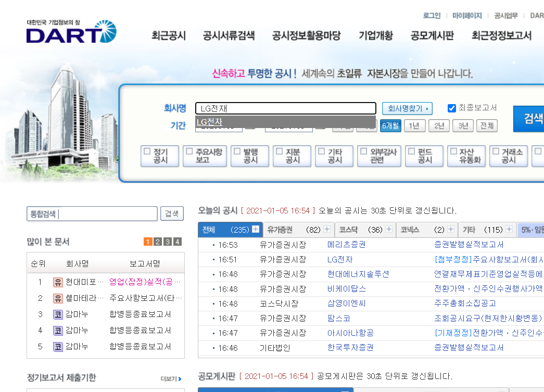This screenshot has width=544, height=392.
Task: Open page 2 of 많이 본 문서
Action: point(158,242)
